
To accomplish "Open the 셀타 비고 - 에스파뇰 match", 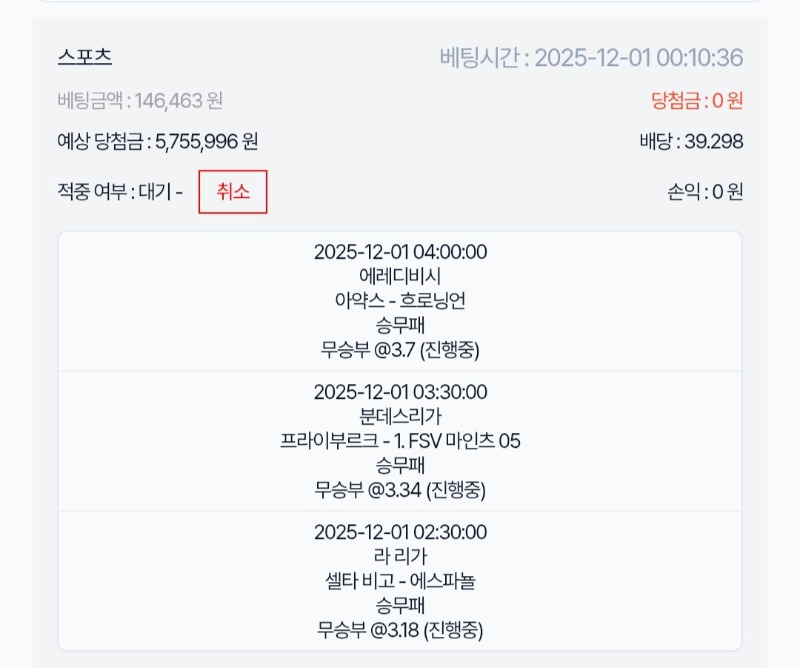I will 400,581.
